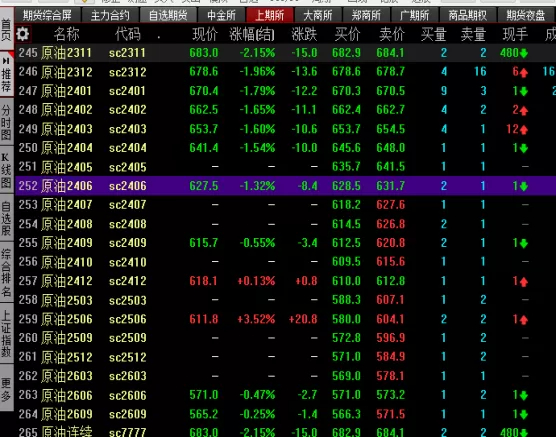Open the 推荐 sidebar button
The height and width of the screenshot is (437, 556).
coord(6,74)
